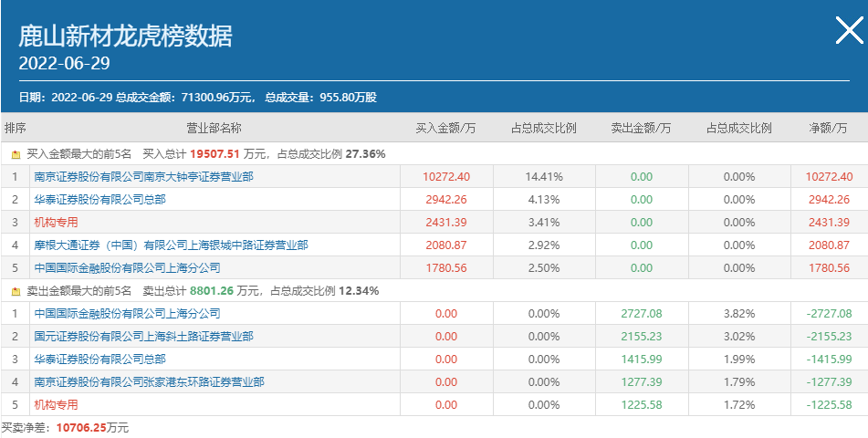Image resolution: width=868 pixels, height=438 pixels.
Task: Open 华泰证券股份有限公司总部 in the sell list
Action: pyautogui.click(x=99, y=360)
